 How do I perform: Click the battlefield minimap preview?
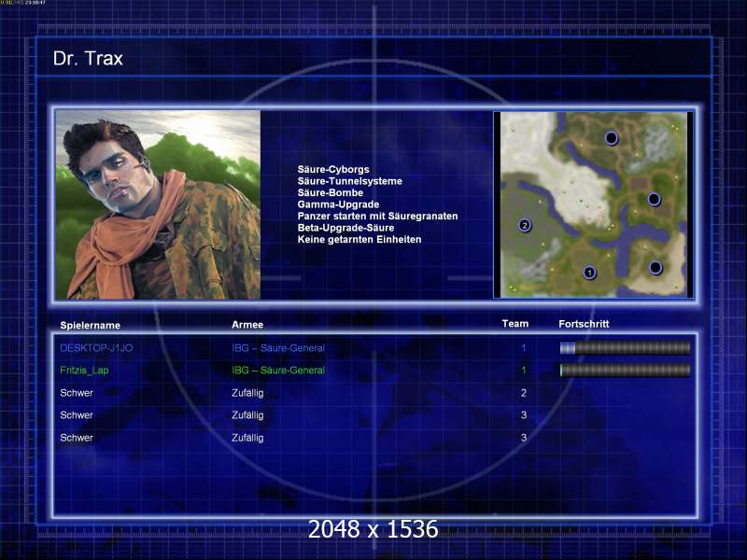click(593, 204)
